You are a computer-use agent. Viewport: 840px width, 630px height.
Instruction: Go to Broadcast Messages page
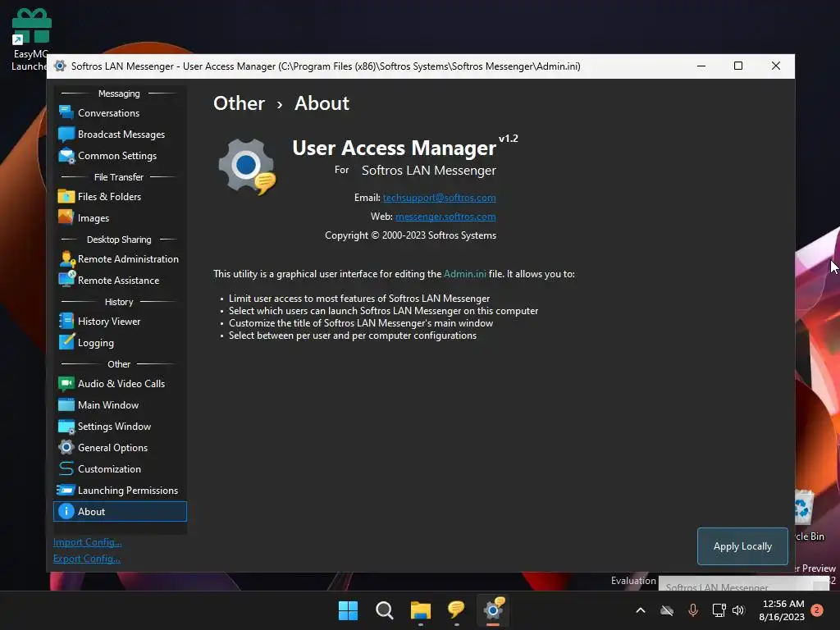[x=121, y=135]
